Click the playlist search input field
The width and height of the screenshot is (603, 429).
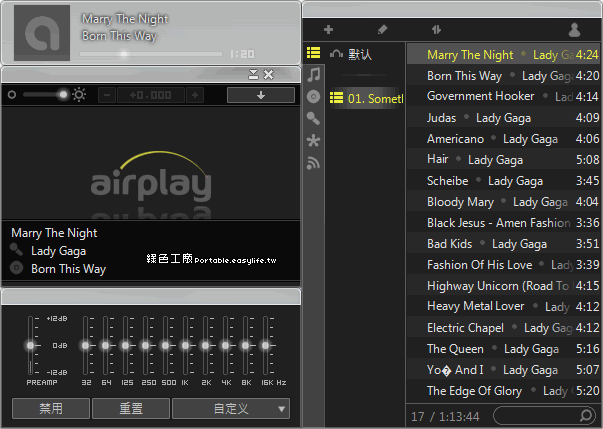pos(540,414)
